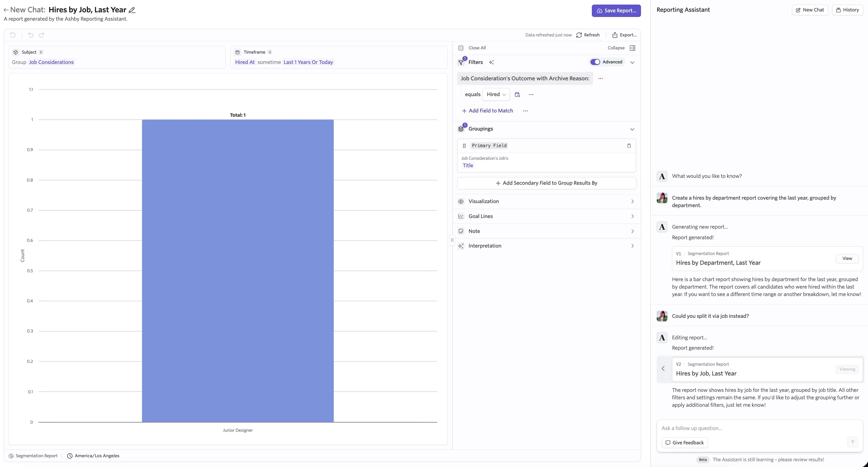868x467 pixels.
Task: Add Secondary Field to Group Results By
Action: (x=547, y=183)
